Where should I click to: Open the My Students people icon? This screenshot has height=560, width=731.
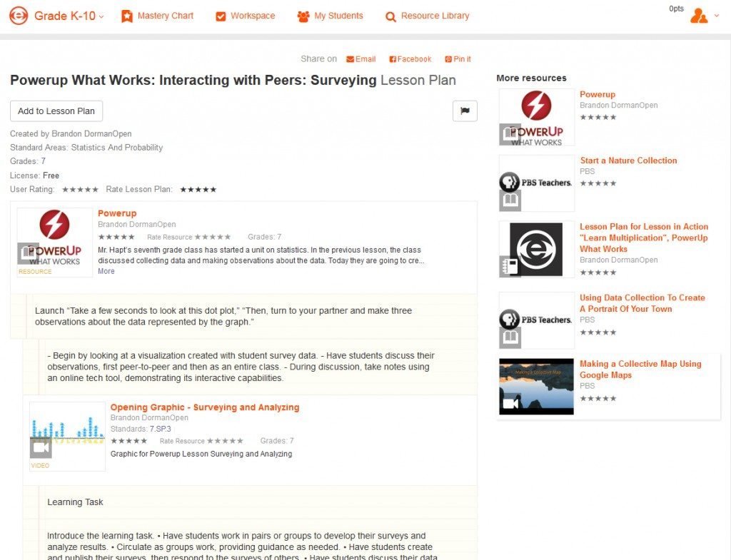pos(305,15)
